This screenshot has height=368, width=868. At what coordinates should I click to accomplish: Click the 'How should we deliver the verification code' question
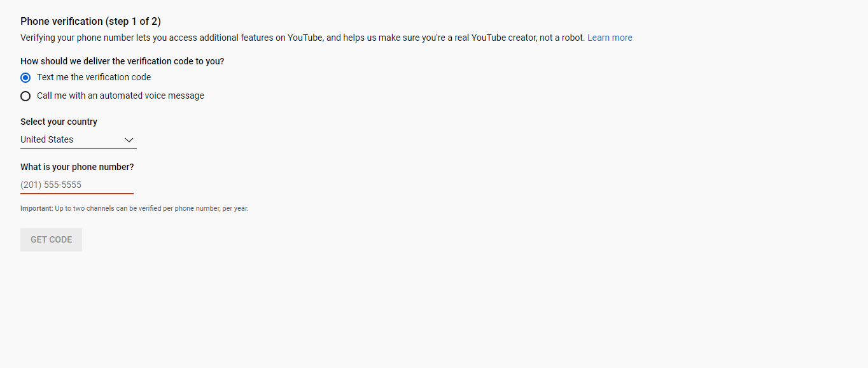[122, 61]
